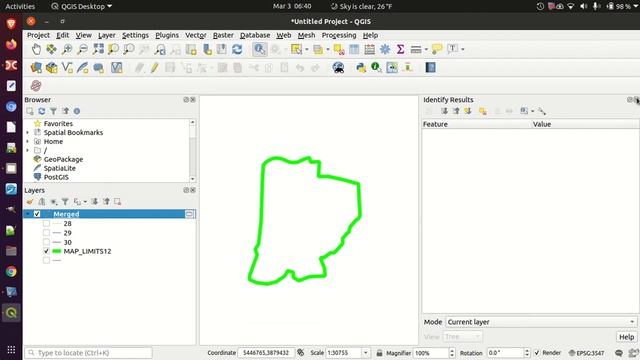Viewport: 640px width, 360px height.
Task: Toggle the scale lock icon
Action: [x=379, y=353]
